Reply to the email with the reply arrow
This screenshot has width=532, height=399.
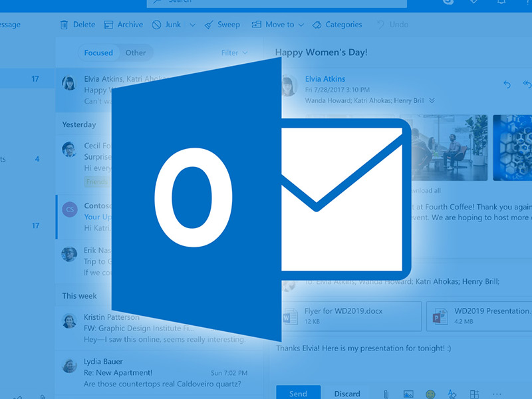[507, 84]
